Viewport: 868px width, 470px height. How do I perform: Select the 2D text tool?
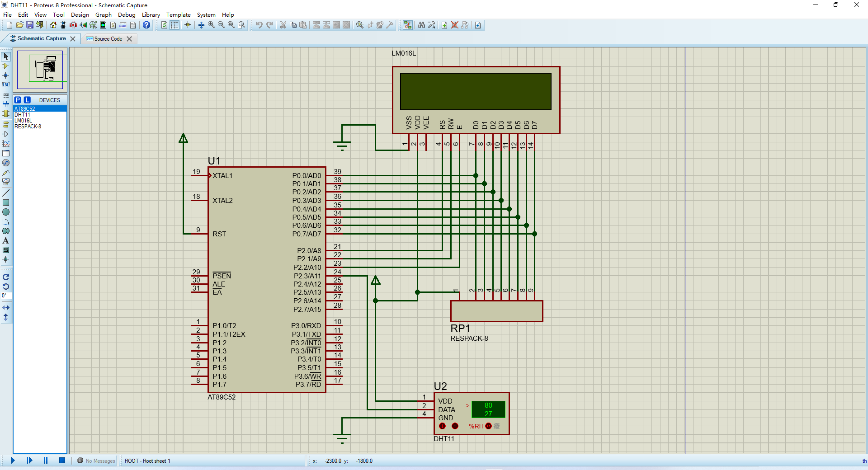pos(6,240)
